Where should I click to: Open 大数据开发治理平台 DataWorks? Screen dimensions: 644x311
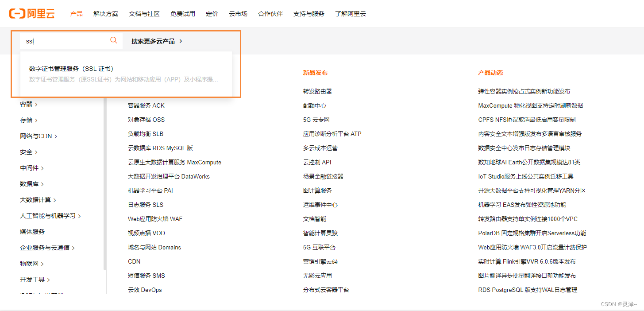click(x=169, y=176)
